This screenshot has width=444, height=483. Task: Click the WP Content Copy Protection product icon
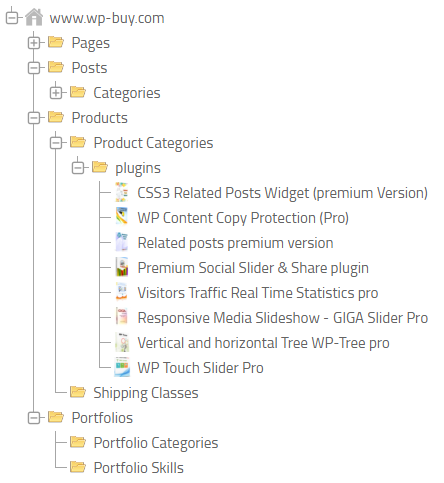(x=122, y=217)
